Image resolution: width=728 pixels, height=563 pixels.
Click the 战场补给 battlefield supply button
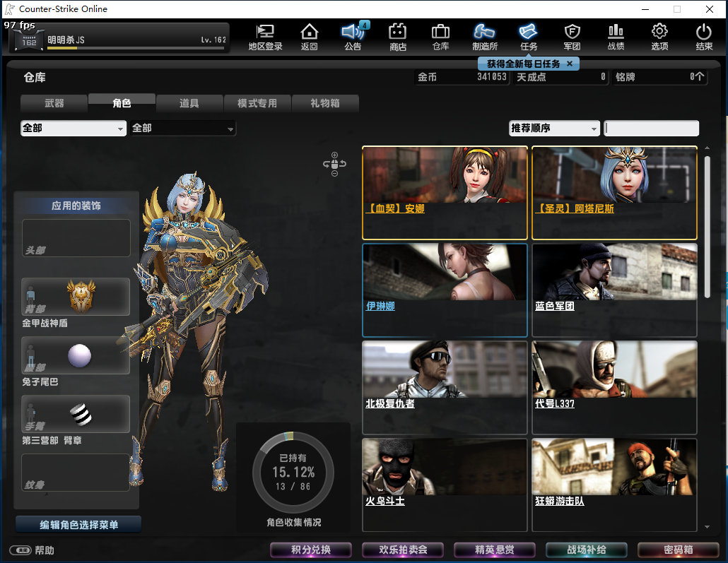pyautogui.click(x=587, y=550)
